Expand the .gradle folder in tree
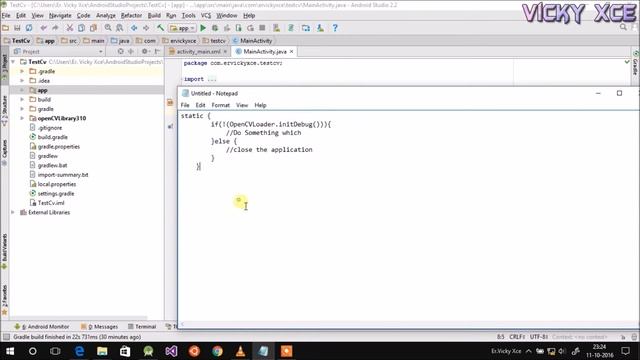 pos(22,71)
